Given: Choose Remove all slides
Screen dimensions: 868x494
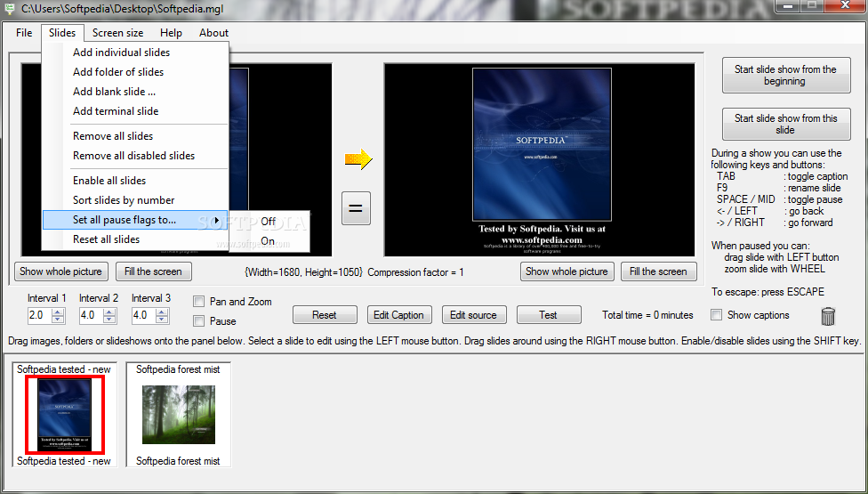Looking at the screenshot, I should (x=135, y=136).
